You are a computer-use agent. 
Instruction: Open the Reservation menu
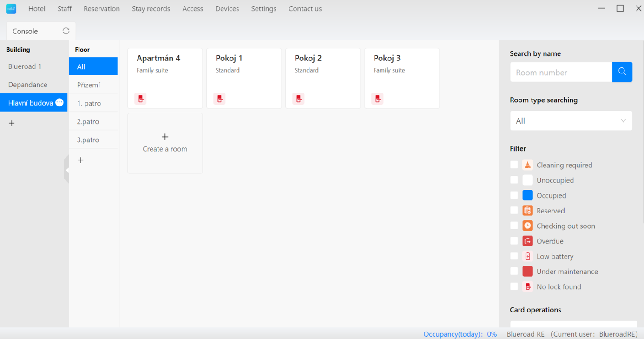tap(101, 9)
